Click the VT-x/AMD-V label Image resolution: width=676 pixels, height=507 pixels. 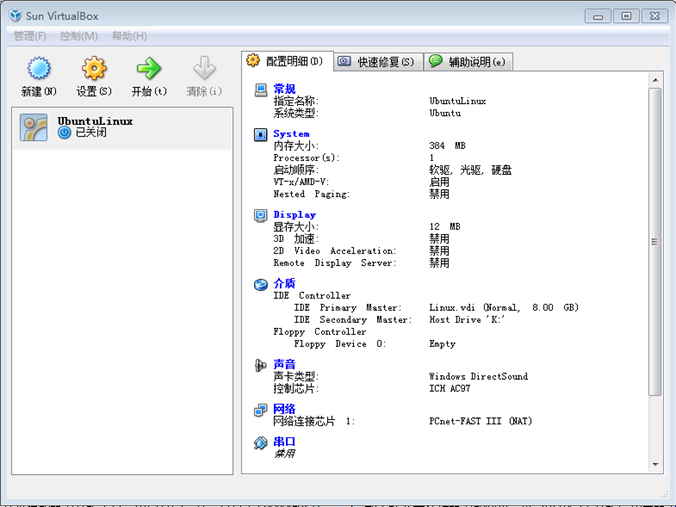301,182
